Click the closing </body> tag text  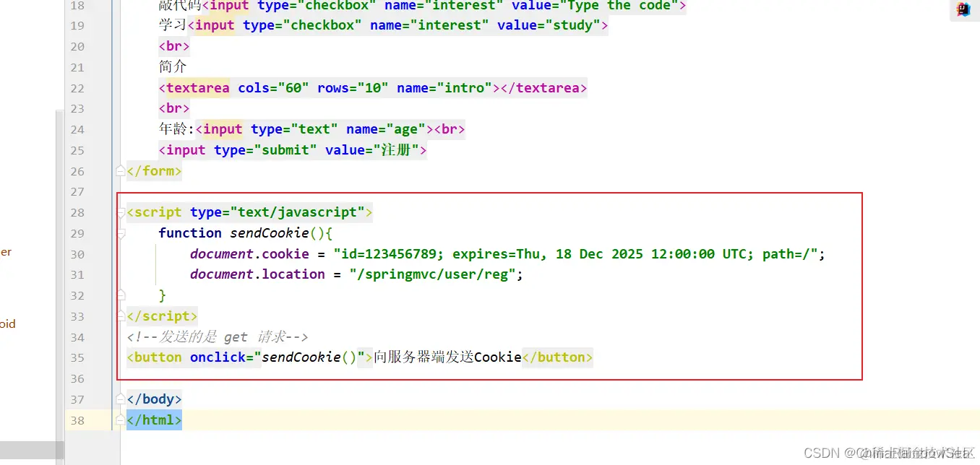tap(154, 399)
